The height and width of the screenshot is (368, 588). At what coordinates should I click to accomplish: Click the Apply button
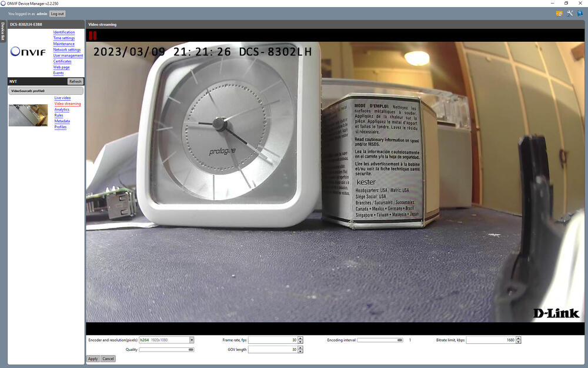93,359
